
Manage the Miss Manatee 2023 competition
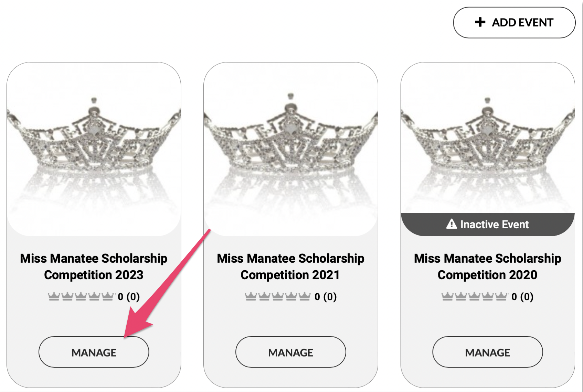point(94,352)
